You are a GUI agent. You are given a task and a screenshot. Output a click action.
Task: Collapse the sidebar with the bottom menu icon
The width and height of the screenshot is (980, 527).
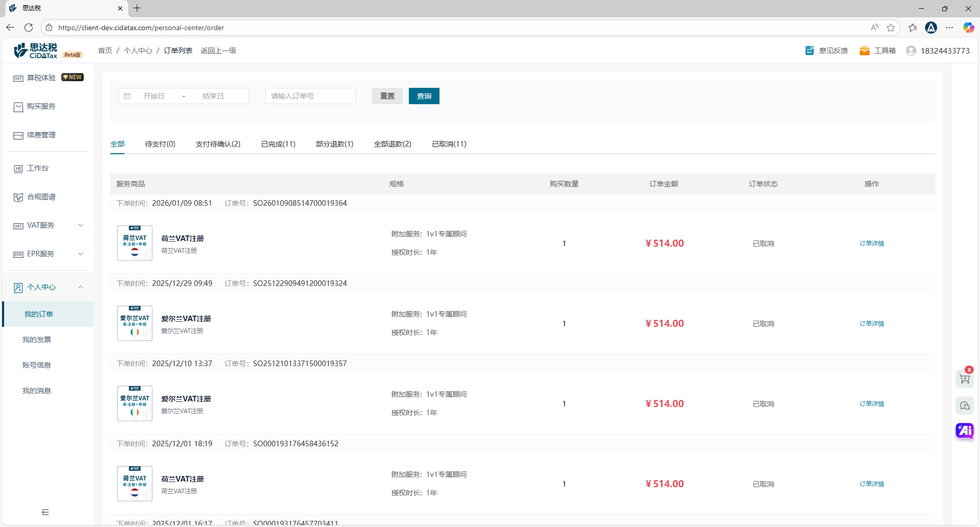45,512
